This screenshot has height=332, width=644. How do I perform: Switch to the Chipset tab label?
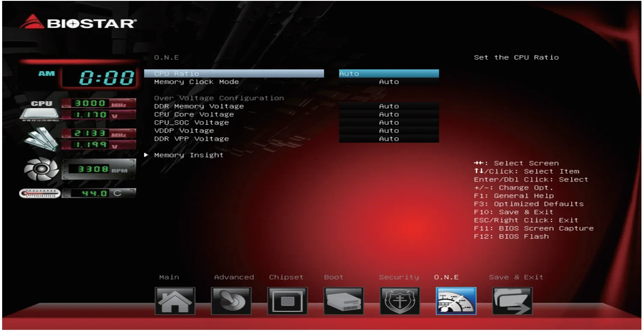286,277
